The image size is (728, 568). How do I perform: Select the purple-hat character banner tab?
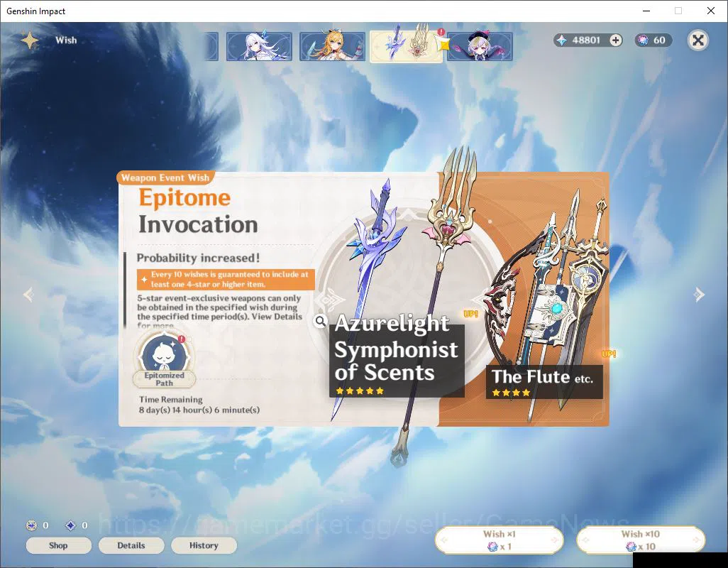[x=480, y=46]
